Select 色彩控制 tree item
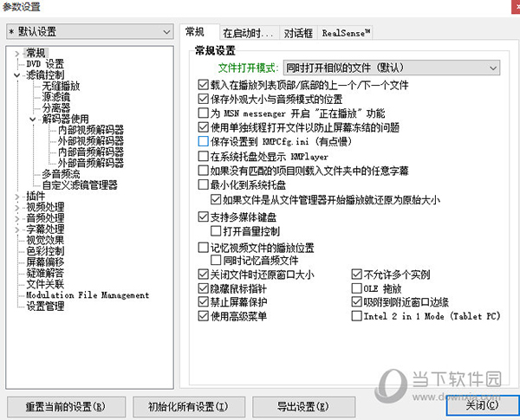 [45, 251]
